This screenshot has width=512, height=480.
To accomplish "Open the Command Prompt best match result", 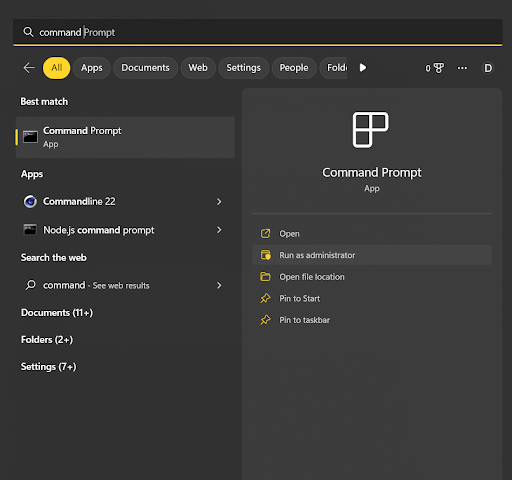I will tap(125, 137).
